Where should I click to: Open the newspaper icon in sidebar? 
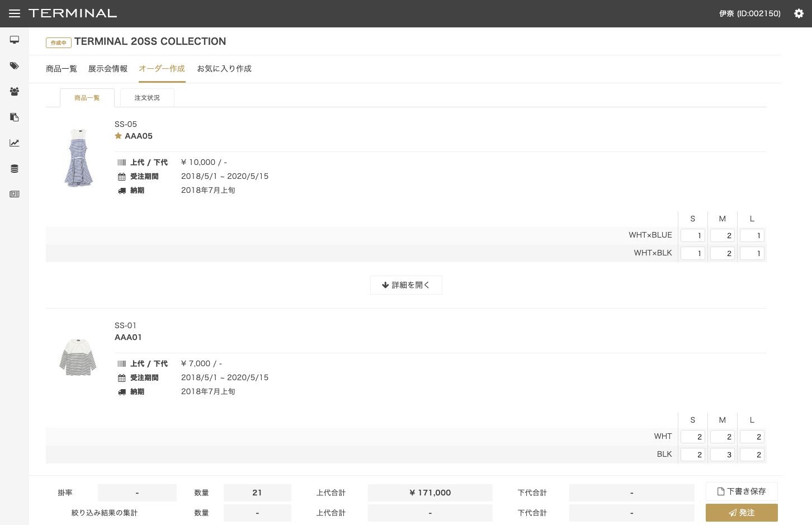click(x=15, y=194)
